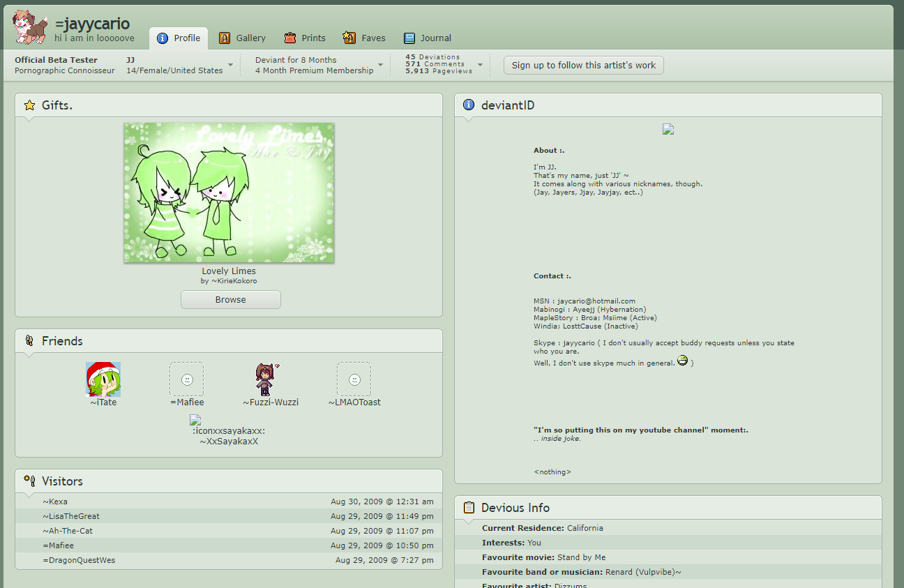The width and height of the screenshot is (904, 588).
Task: Click the Interests: You row
Action: [x=668, y=543]
